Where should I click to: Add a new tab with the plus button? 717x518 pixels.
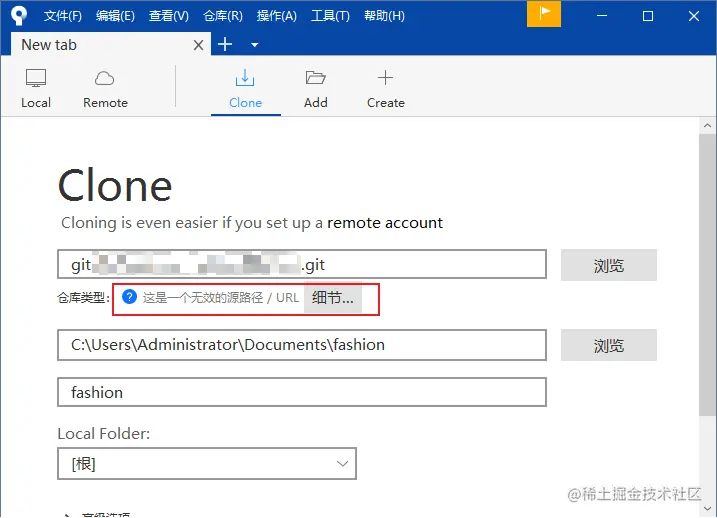click(225, 44)
